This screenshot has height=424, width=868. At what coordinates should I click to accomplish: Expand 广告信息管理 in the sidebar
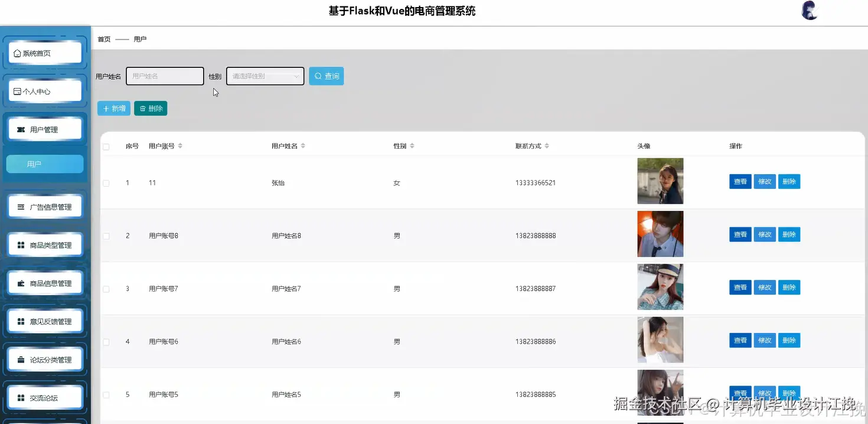[45, 207]
